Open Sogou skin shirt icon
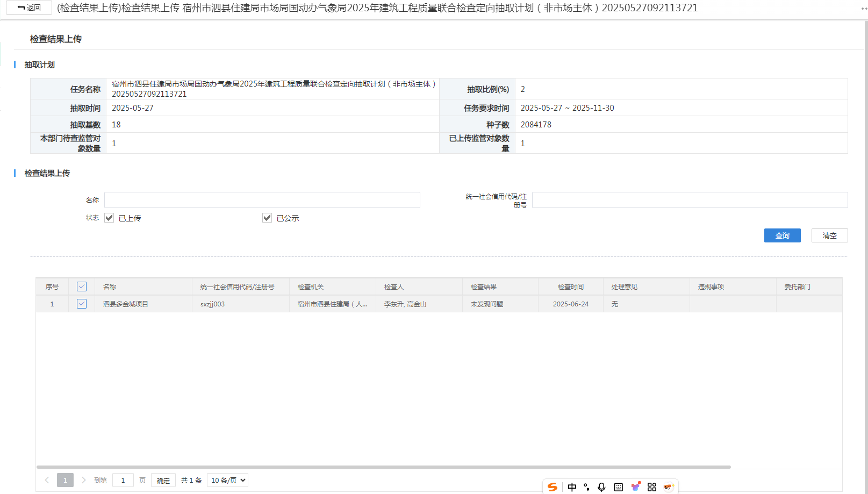Image resolution: width=868 pixels, height=494 pixels. [x=636, y=486]
